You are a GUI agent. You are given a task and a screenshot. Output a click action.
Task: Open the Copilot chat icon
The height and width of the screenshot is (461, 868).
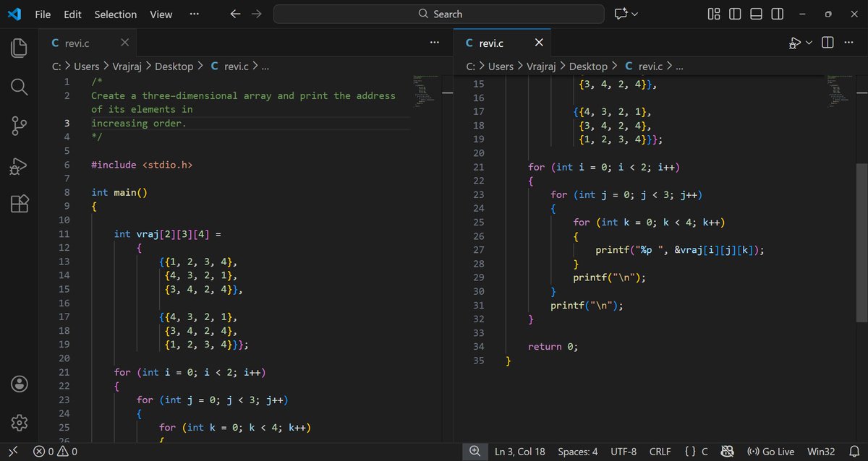click(x=620, y=14)
